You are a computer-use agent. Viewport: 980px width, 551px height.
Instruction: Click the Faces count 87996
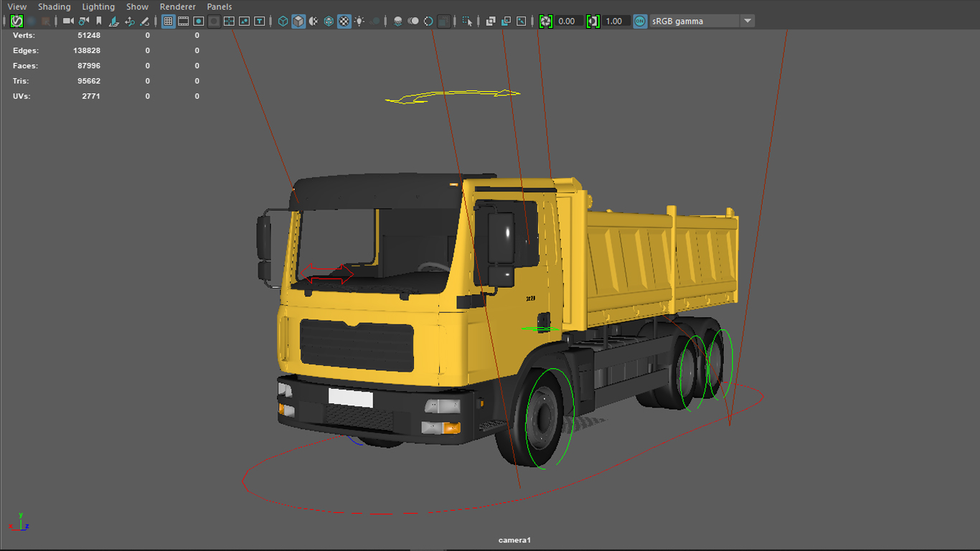click(89, 65)
